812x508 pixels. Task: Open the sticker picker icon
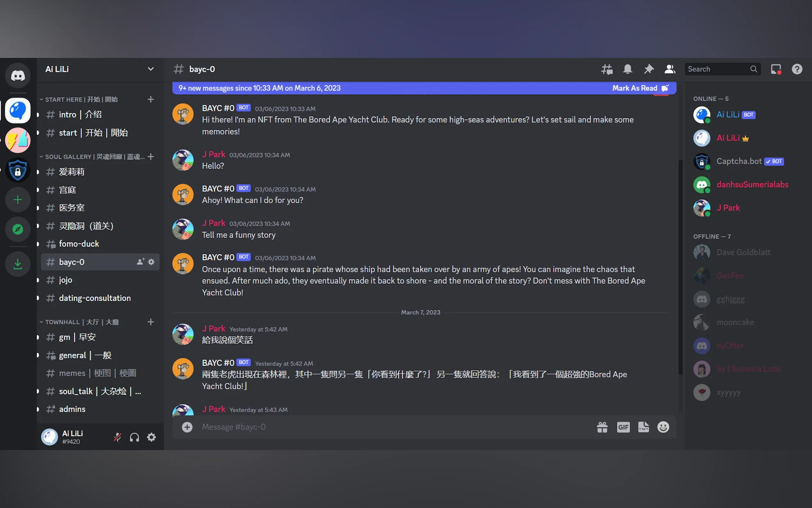(x=644, y=427)
